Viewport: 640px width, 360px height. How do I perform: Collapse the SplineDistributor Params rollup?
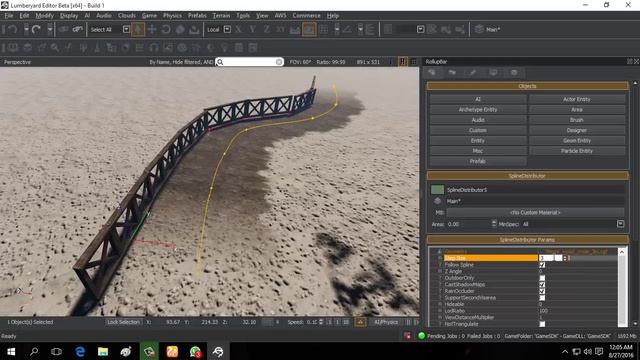point(527,240)
